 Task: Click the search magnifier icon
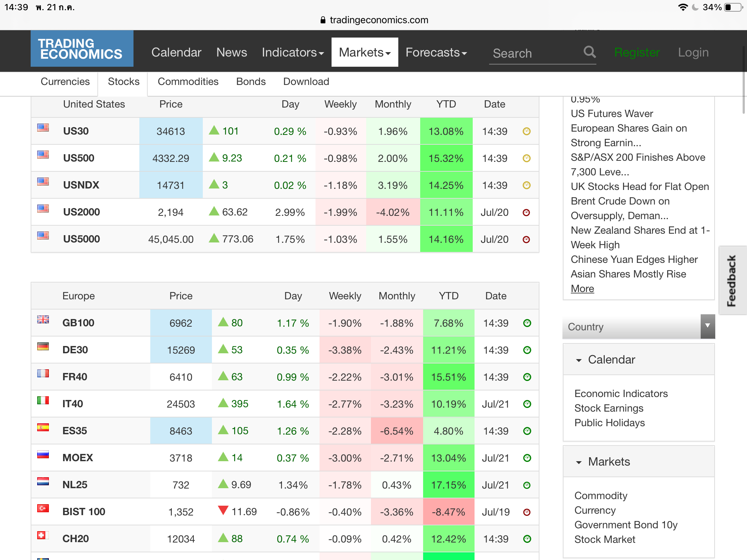coord(589,52)
